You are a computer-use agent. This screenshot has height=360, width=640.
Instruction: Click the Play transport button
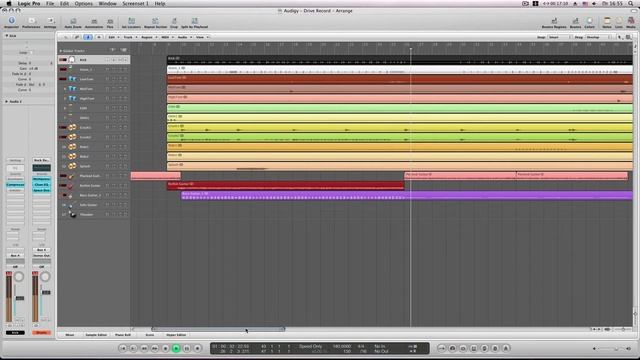point(176,348)
